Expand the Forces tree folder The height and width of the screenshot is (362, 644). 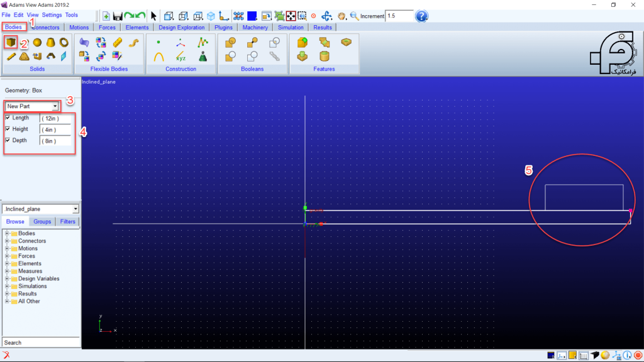coord(6,256)
